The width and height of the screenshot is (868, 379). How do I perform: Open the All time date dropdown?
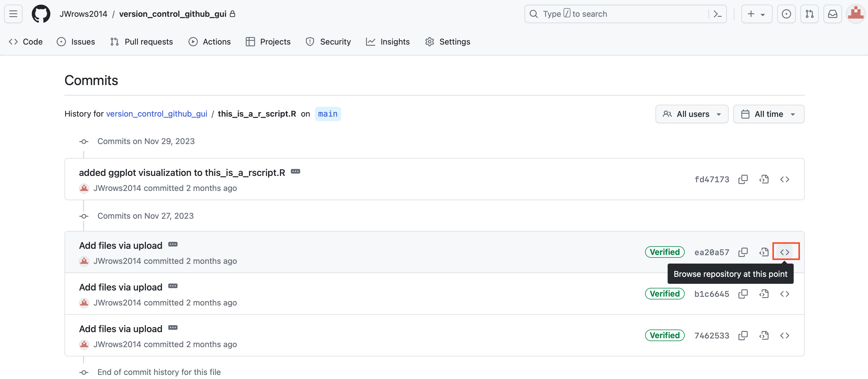click(x=769, y=114)
